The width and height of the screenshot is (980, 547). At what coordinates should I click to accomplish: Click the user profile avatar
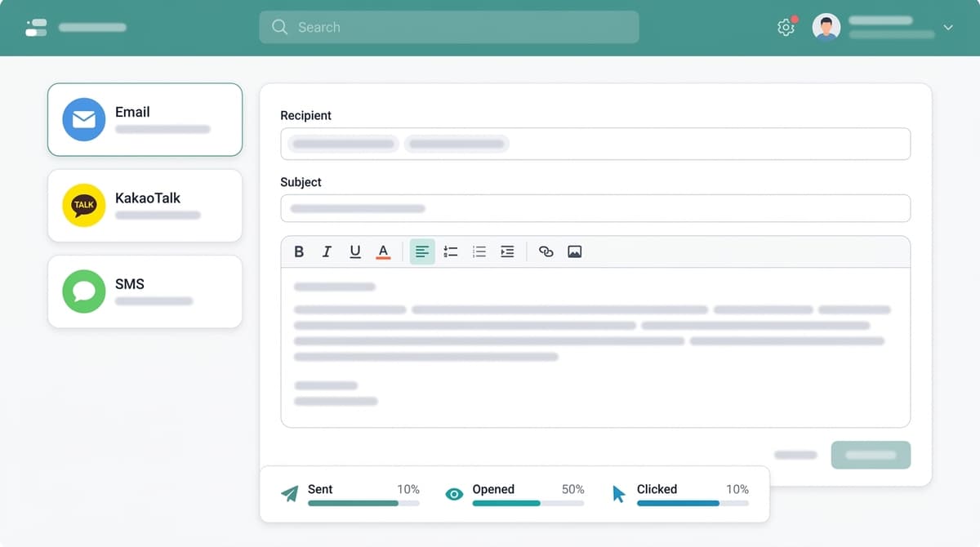click(x=826, y=27)
